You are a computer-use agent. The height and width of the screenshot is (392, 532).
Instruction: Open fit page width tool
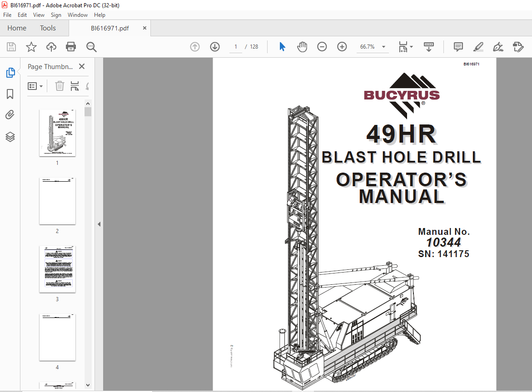click(403, 47)
